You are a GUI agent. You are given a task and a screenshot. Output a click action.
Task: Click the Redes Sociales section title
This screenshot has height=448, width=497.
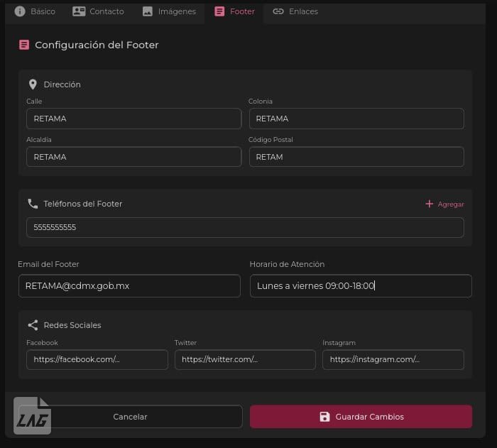pos(72,325)
